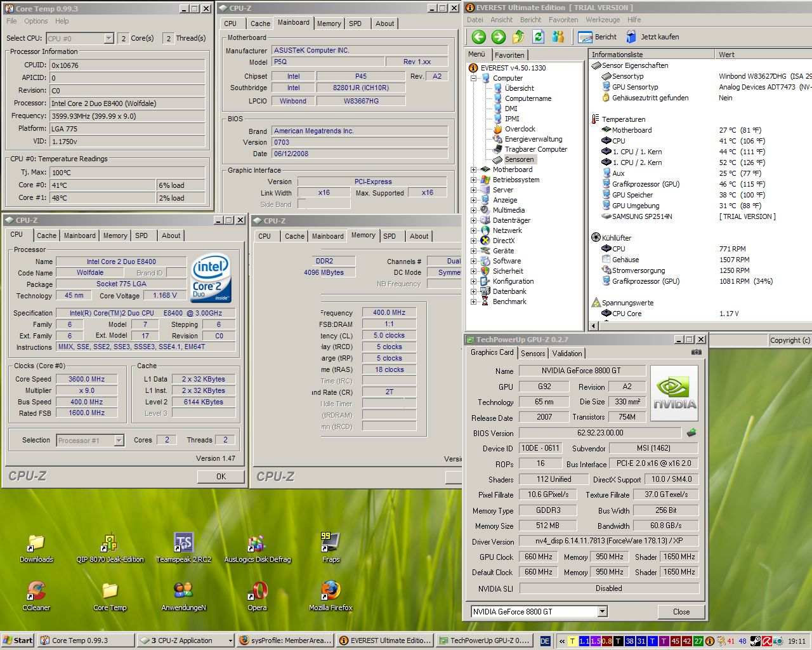Click the NVIDIA logo in GPU-Z
The height and width of the screenshot is (650, 812).
[674, 393]
